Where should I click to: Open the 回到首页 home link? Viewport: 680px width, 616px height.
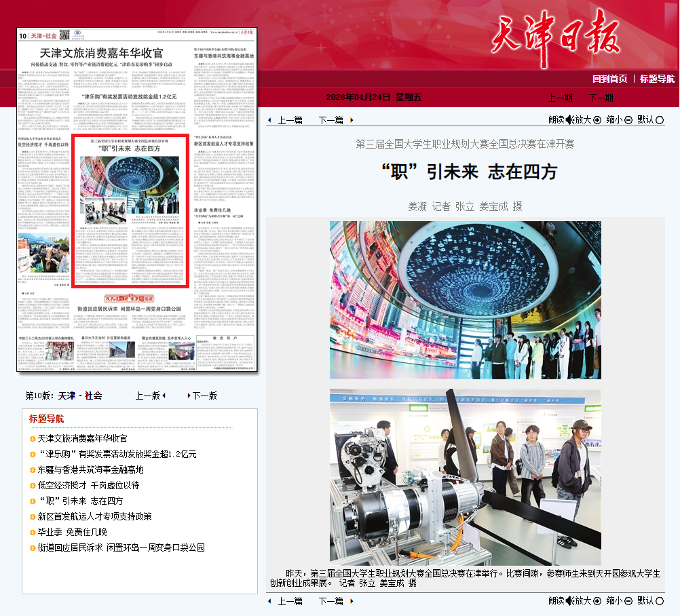pyautogui.click(x=609, y=79)
